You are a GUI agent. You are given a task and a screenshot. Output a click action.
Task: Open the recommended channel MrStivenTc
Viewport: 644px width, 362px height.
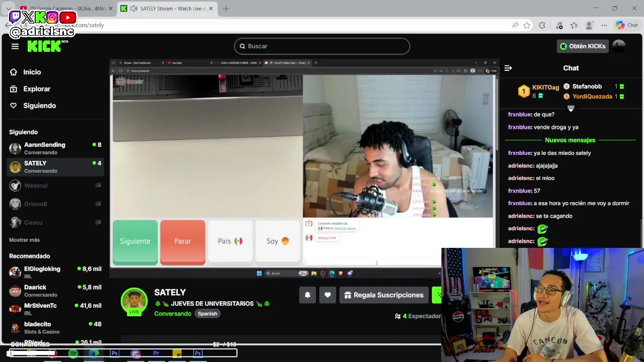pyautogui.click(x=55, y=309)
